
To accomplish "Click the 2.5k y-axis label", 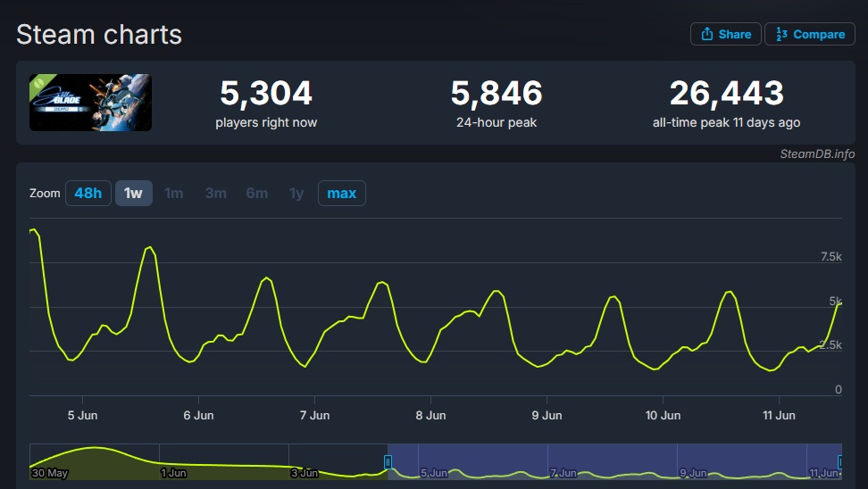I will click(830, 344).
